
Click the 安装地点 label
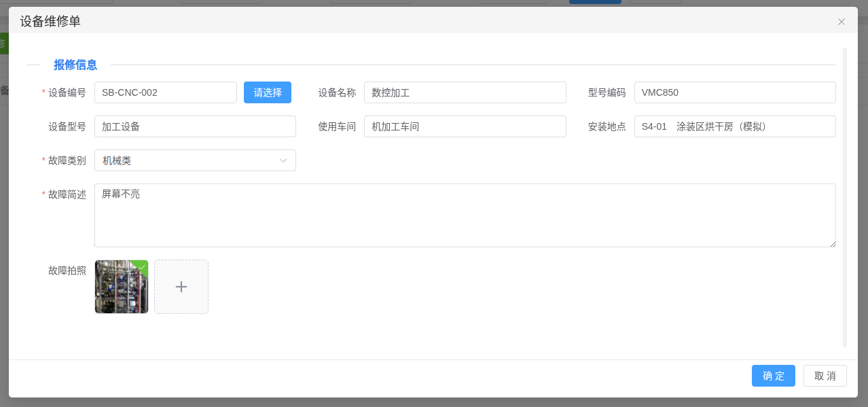607,126
